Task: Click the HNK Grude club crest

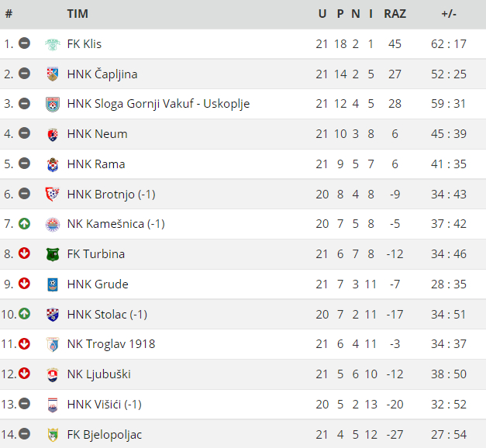Action: click(53, 284)
